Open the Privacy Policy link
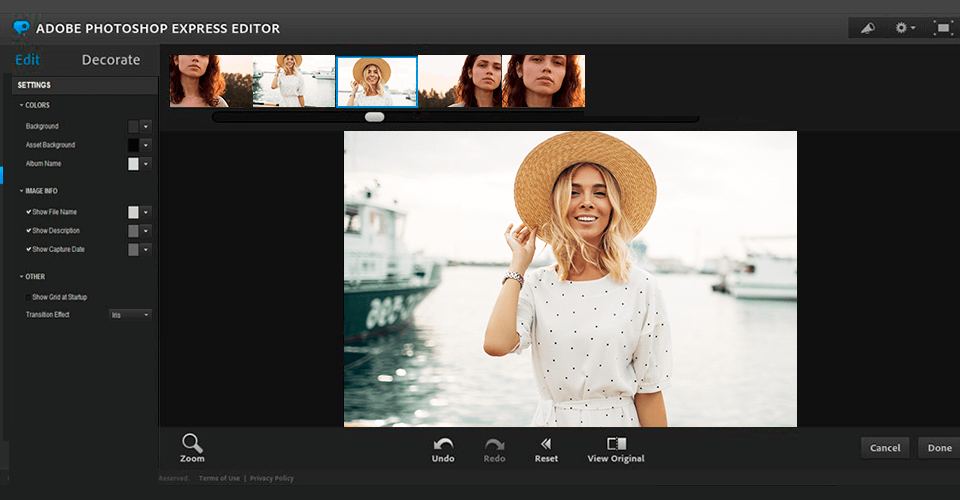 272,479
